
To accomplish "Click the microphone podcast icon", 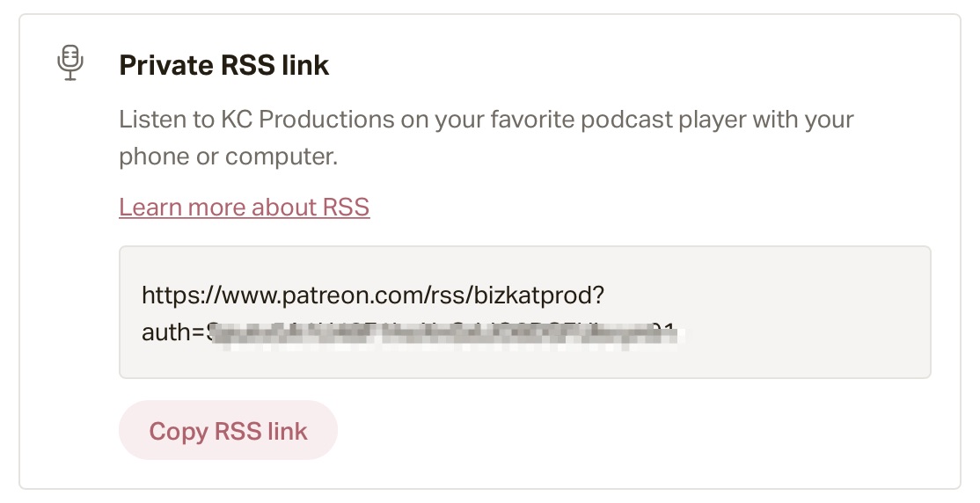I will [69, 64].
